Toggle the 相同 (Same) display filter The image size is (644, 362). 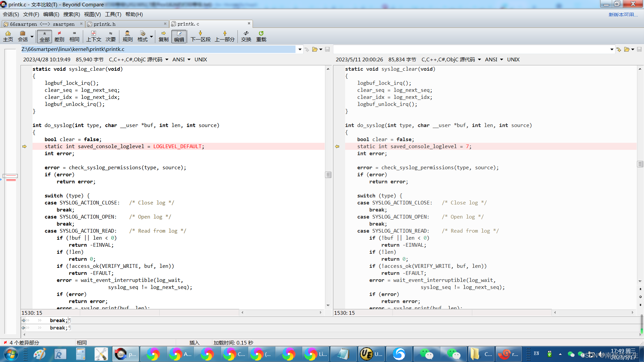pyautogui.click(x=74, y=36)
